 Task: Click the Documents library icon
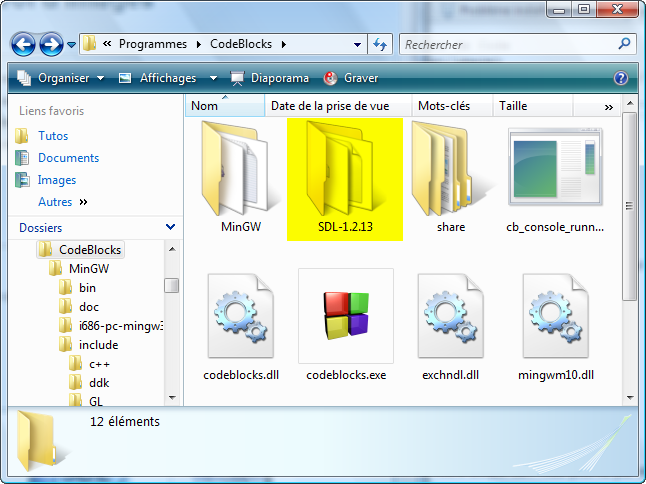tap(22, 158)
